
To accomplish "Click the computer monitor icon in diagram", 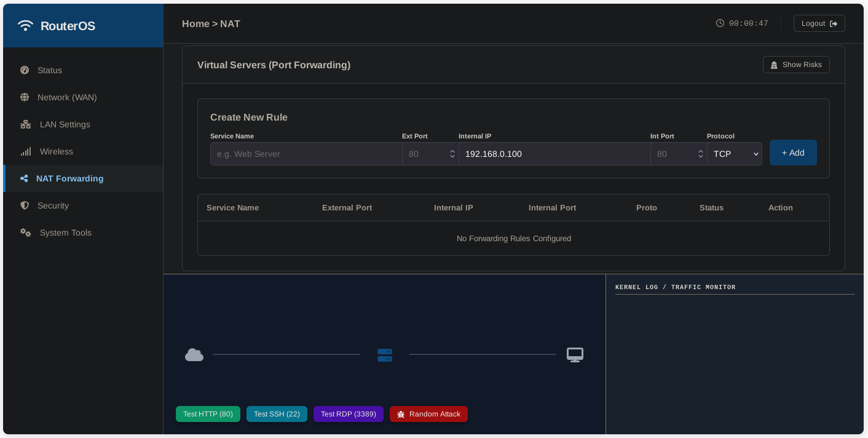I will click(575, 355).
